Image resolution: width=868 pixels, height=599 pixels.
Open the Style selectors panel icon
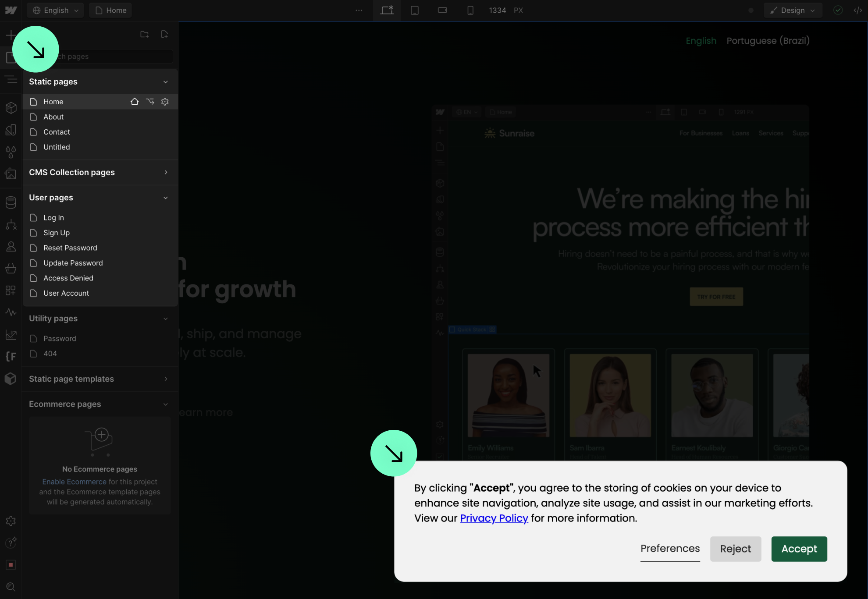tap(11, 130)
